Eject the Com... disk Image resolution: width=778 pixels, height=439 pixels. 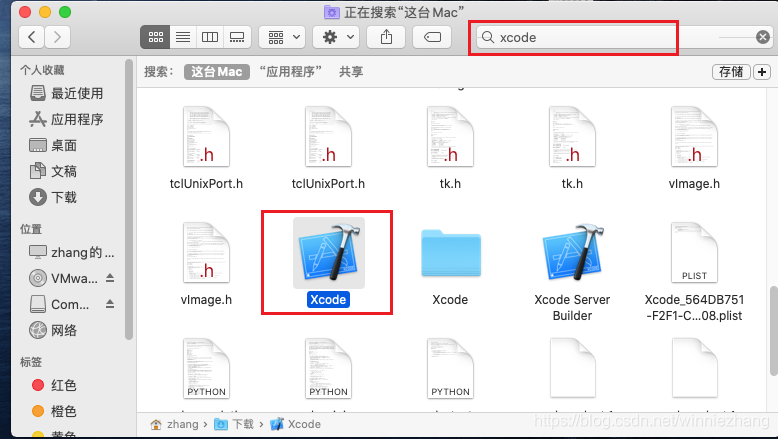point(110,304)
